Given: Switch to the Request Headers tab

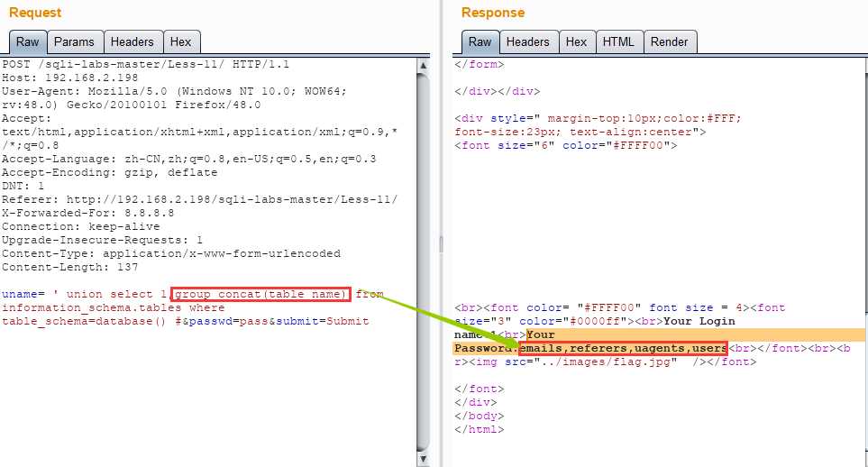Looking at the screenshot, I should 132,42.
